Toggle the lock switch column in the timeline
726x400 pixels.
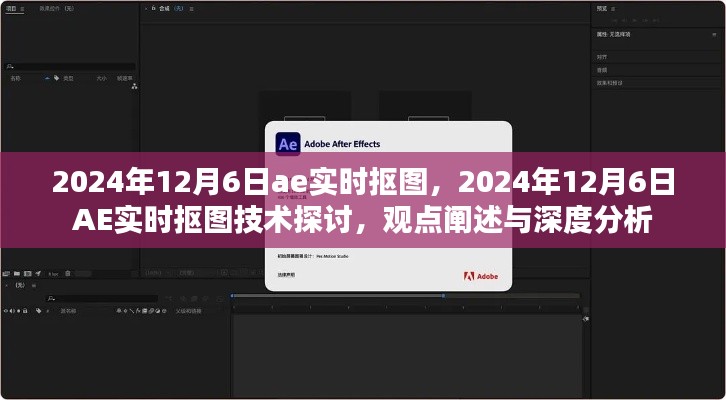point(25,311)
